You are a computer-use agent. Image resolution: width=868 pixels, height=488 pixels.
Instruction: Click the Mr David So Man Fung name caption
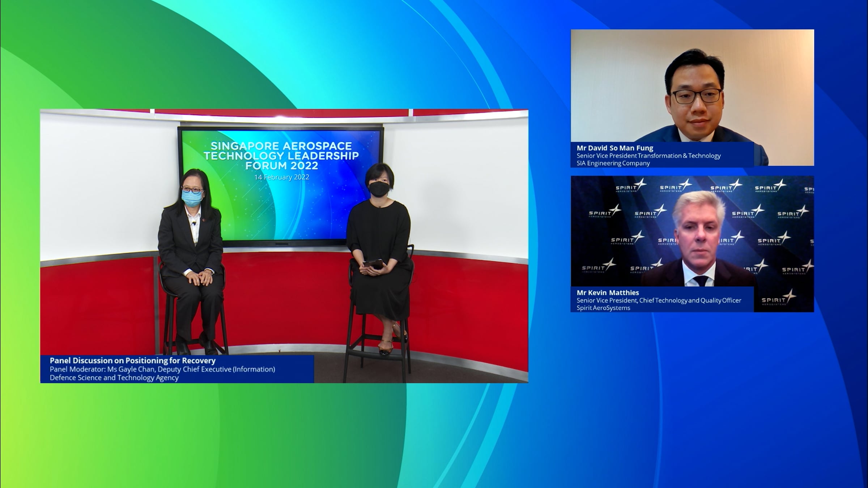[x=615, y=148]
